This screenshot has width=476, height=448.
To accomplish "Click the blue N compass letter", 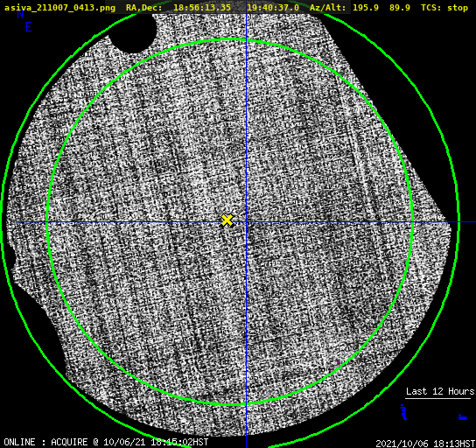I will click(20, 14).
